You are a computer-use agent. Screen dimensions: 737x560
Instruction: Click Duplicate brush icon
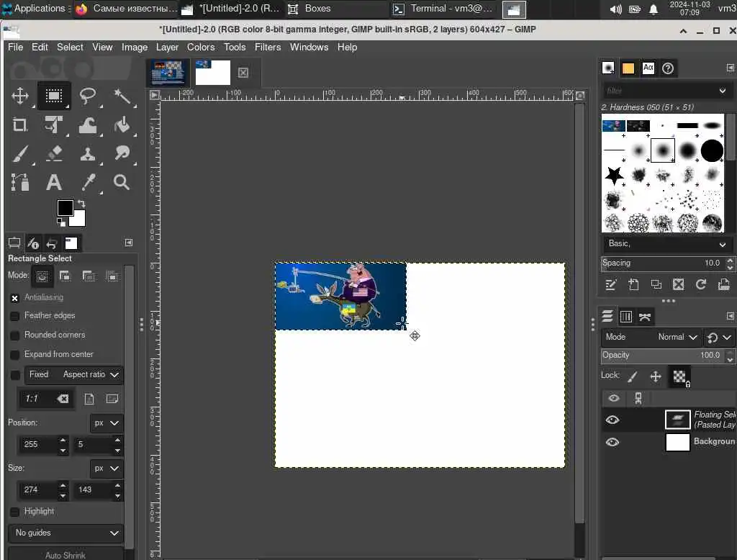click(656, 284)
